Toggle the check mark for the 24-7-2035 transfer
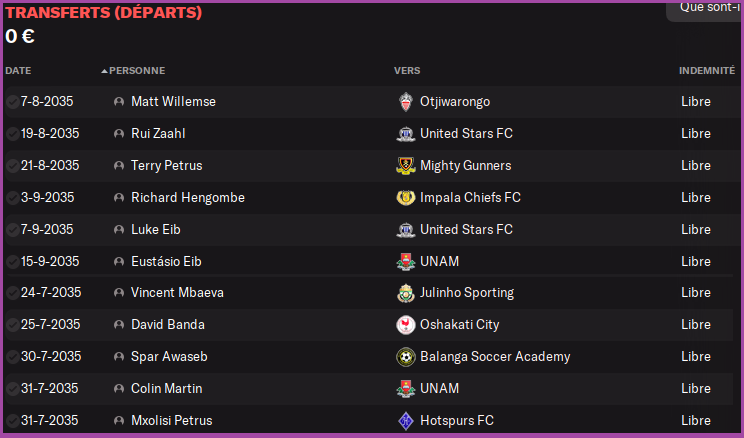The image size is (744, 438). coord(12,293)
